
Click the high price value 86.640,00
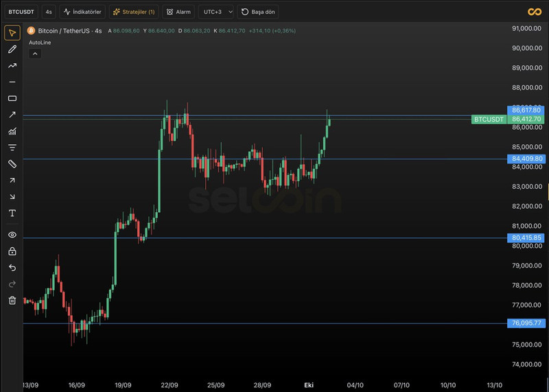tap(161, 31)
